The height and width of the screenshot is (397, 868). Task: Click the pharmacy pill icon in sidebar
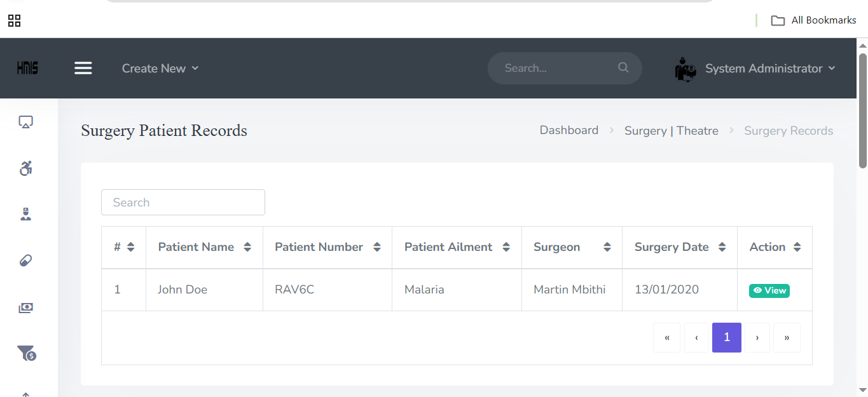pos(25,260)
